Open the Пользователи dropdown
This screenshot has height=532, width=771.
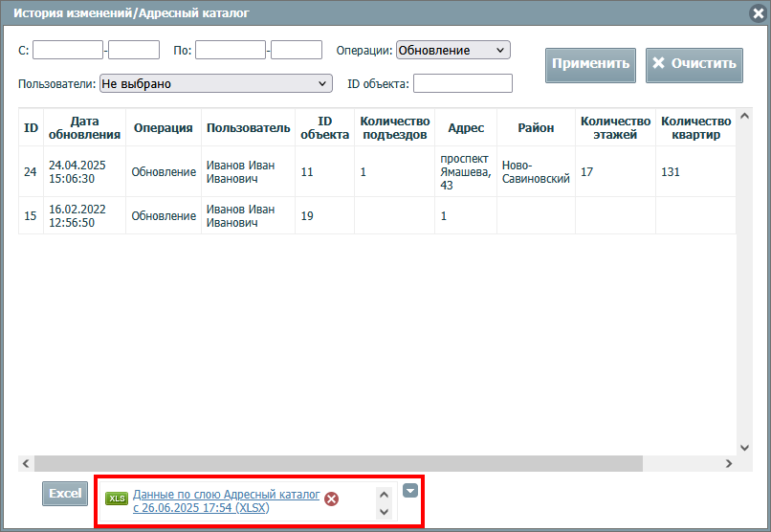coord(215,84)
